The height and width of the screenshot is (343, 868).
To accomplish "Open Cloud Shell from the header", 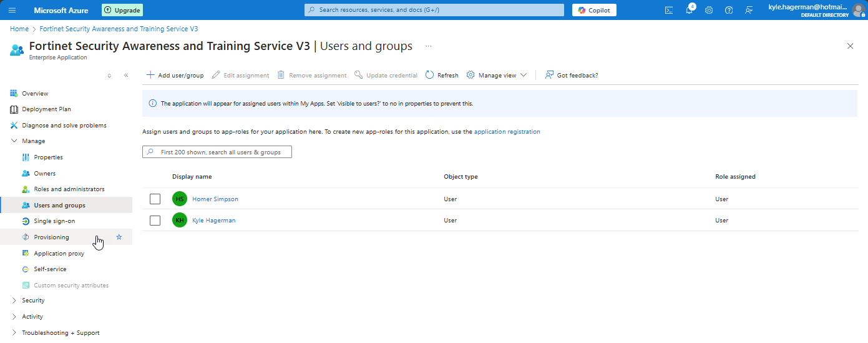I will click(669, 10).
